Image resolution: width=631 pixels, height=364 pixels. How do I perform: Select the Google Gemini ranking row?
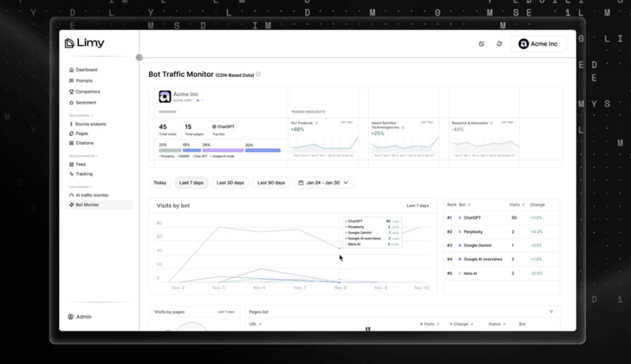[x=502, y=245]
